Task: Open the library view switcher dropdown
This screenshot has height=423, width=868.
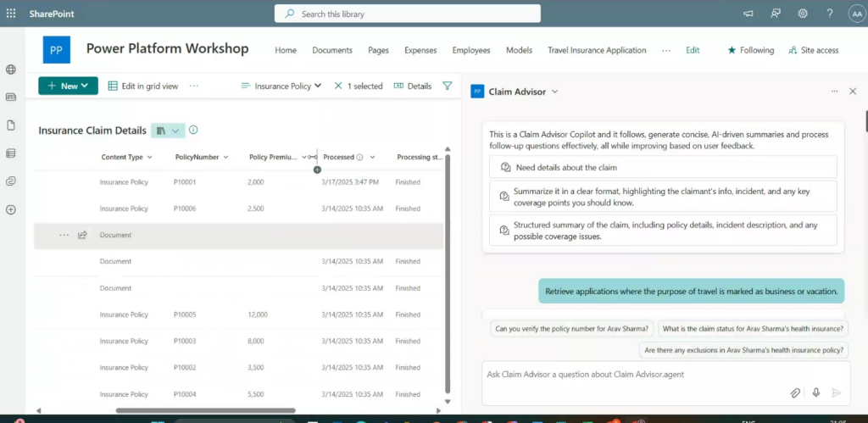Action: pyautogui.click(x=168, y=131)
